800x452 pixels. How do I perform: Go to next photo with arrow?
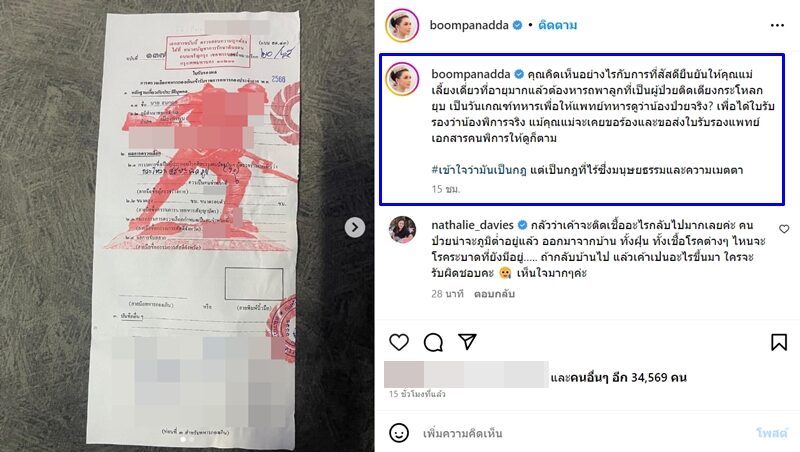(x=355, y=228)
